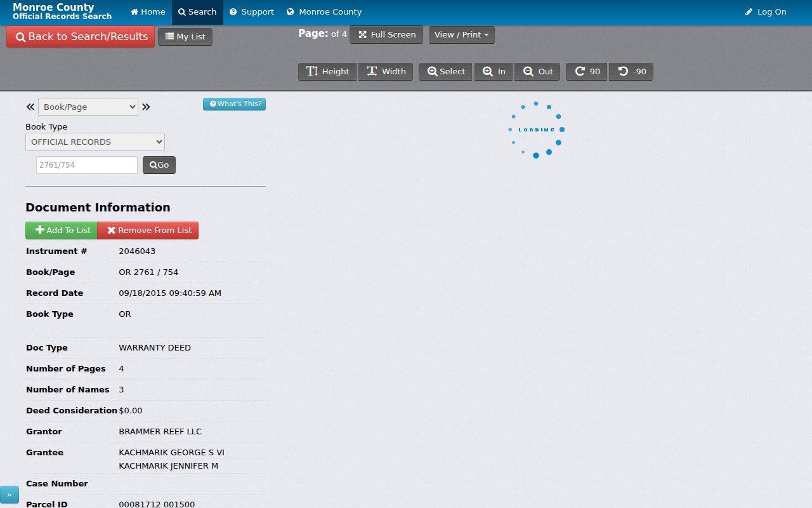
Task: Fit document to Width
Action: (386, 72)
